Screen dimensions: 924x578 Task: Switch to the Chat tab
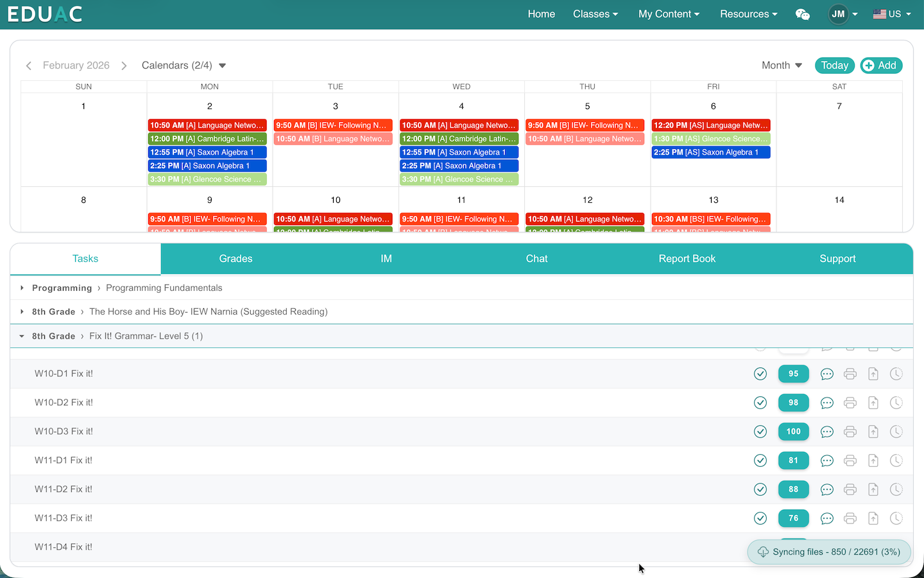tap(536, 259)
